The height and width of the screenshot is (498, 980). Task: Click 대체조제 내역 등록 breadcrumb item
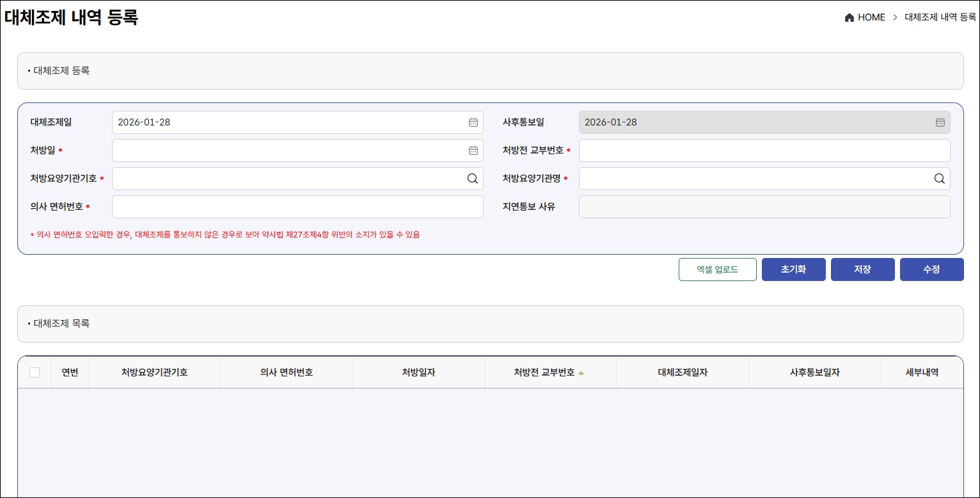click(940, 18)
